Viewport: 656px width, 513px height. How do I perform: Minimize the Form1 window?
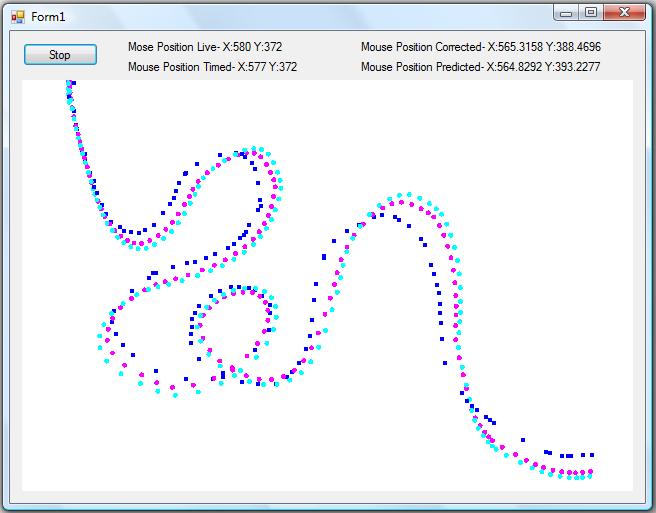(566, 13)
